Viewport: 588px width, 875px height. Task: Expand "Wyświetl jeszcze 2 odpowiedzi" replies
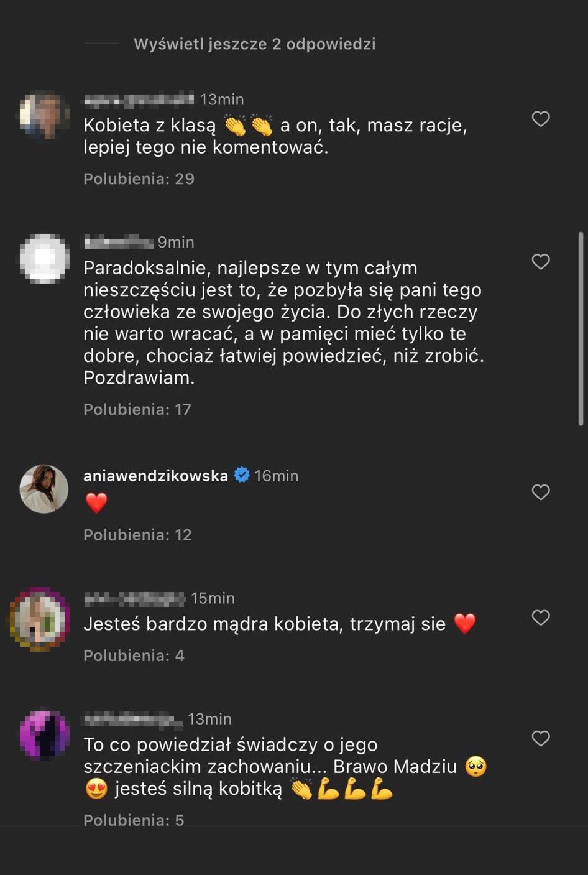point(254,44)
